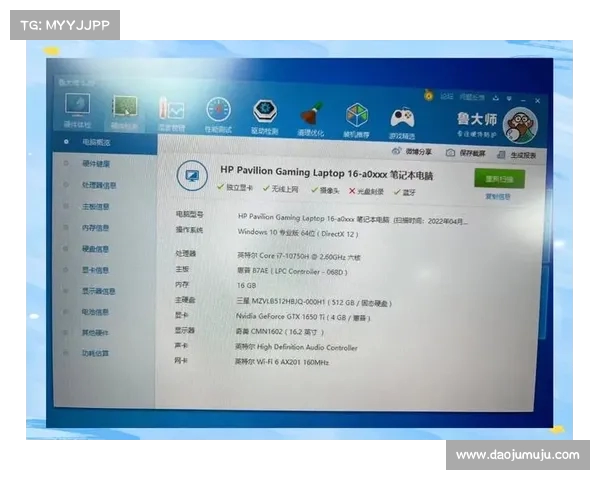The image size is (600, 480).
Task: Click the Wi-Fi 6 AX201 160MHz value
Action: [282, 362]
